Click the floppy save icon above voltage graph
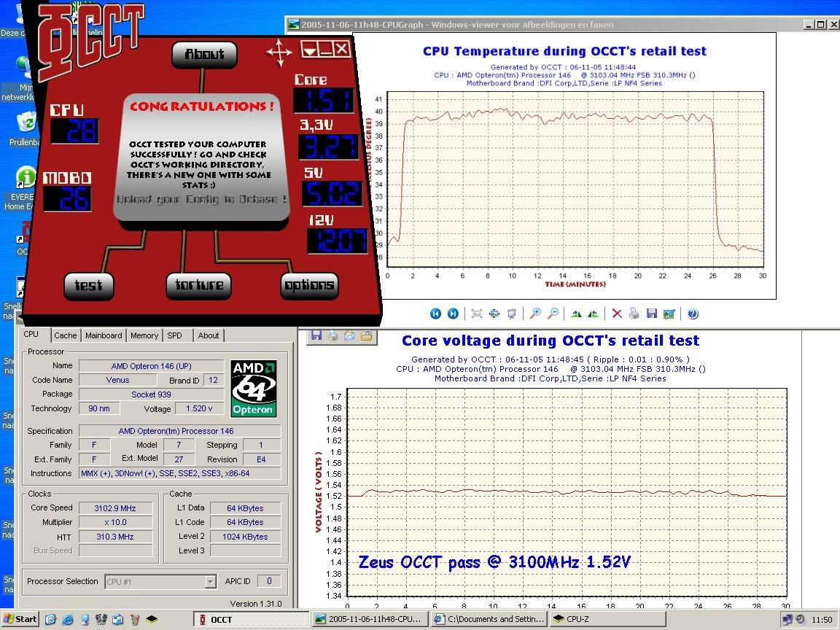The width and height of the screenshot is (840, 630). point(316,335)
